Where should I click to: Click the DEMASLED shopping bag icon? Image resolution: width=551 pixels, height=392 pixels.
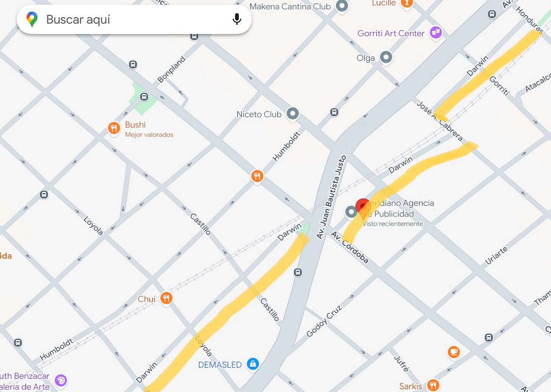click(253, 364)
